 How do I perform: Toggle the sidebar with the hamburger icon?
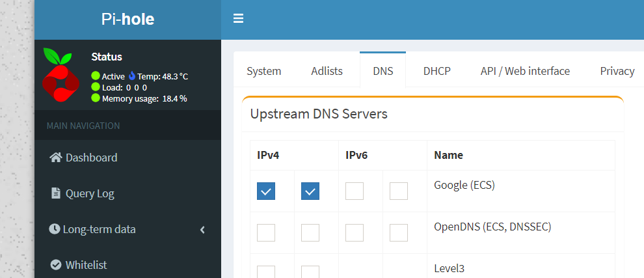[238, 19]
